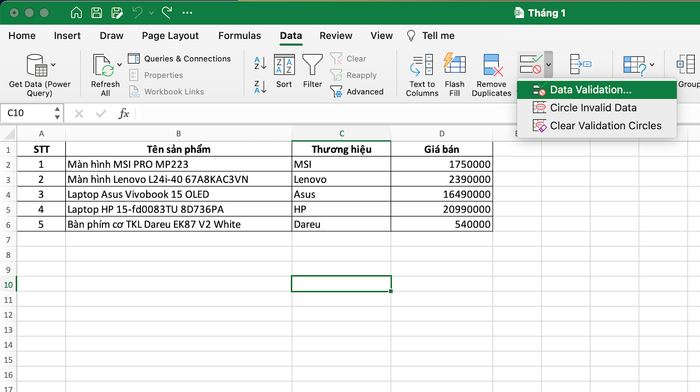This screenshot has width=700, height=392.
Task: Click the What-If Analysis icon
Action: [x=634, y=65]
